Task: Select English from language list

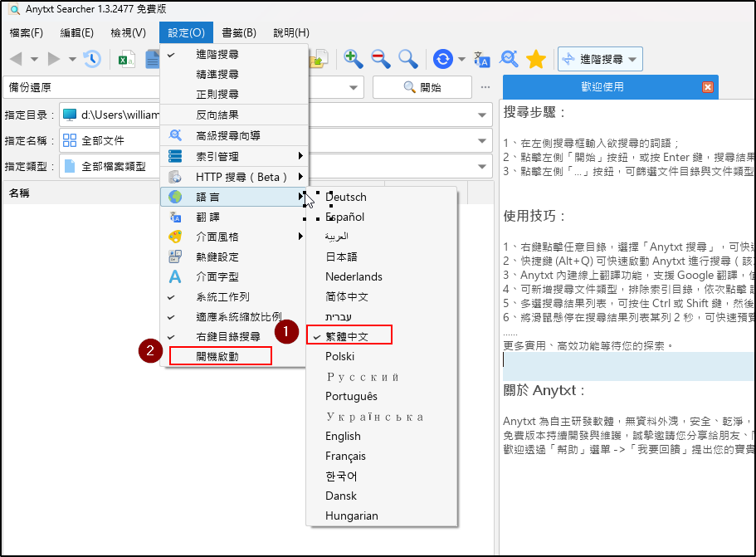Action: pyautogui.click(x=343, y=436)
